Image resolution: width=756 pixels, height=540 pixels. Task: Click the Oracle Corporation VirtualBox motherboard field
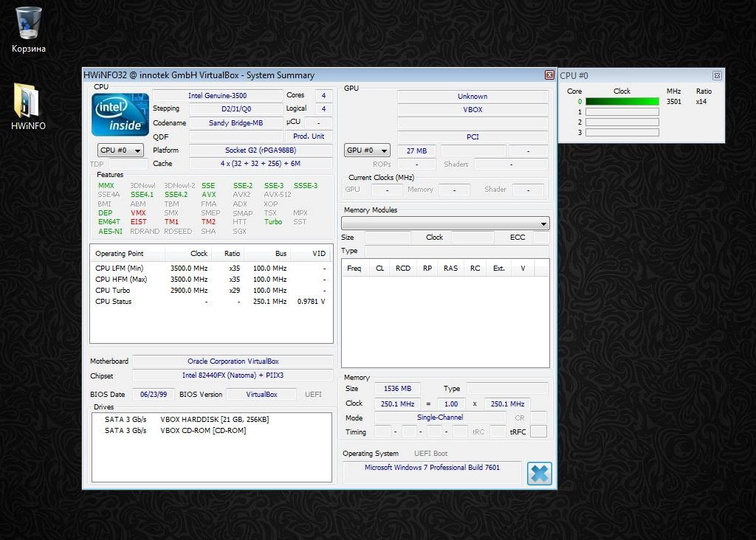[233, 361]
